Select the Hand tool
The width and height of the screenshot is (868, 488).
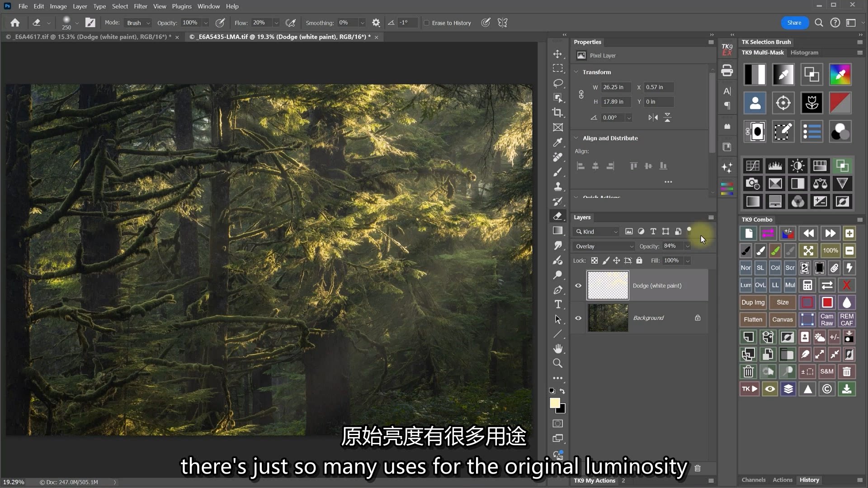[x=558, y=348]
